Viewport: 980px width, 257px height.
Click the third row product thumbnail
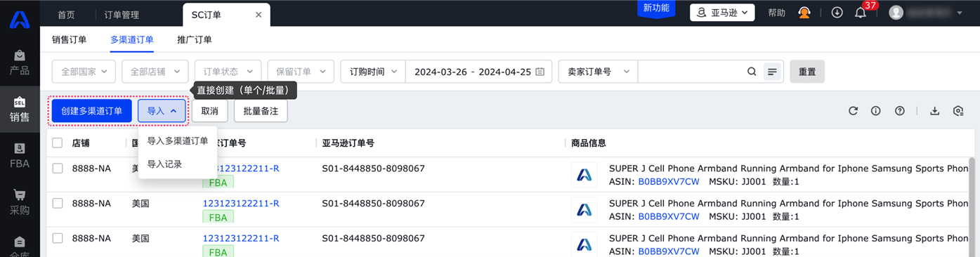(x=584, y=244)
